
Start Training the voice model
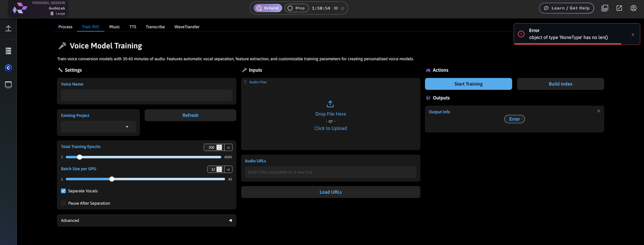pyautogui.click(x=468, y=84)
